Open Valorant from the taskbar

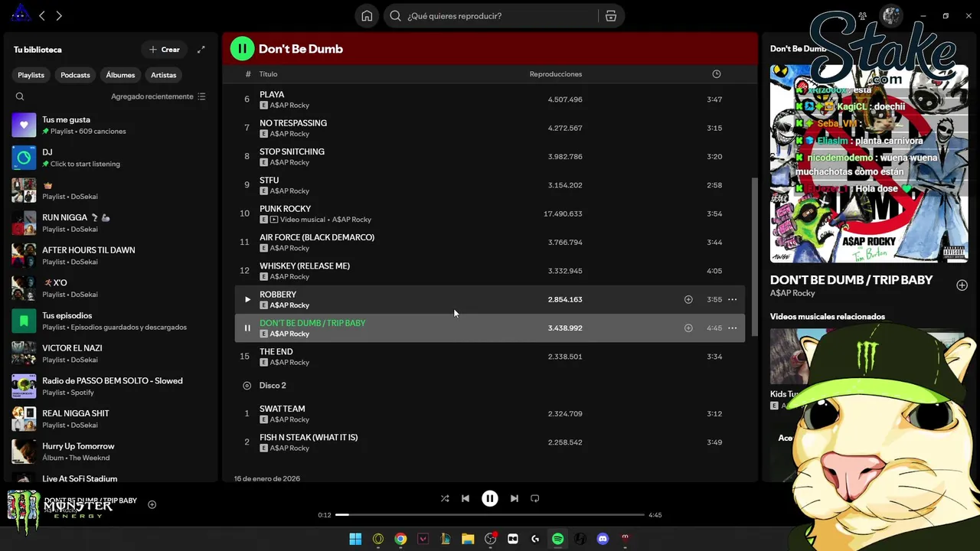pyautogui.click(x=423, y=539)
